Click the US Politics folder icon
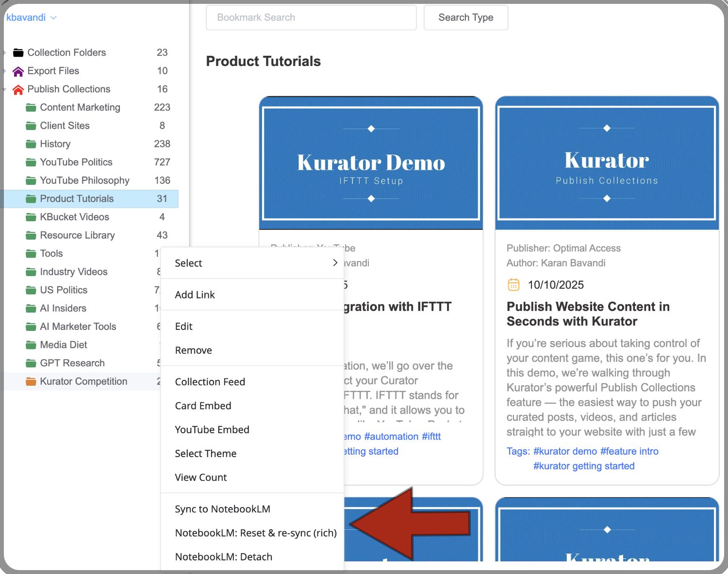The width and height of the screenshot is (728, 574). point(31,291)
